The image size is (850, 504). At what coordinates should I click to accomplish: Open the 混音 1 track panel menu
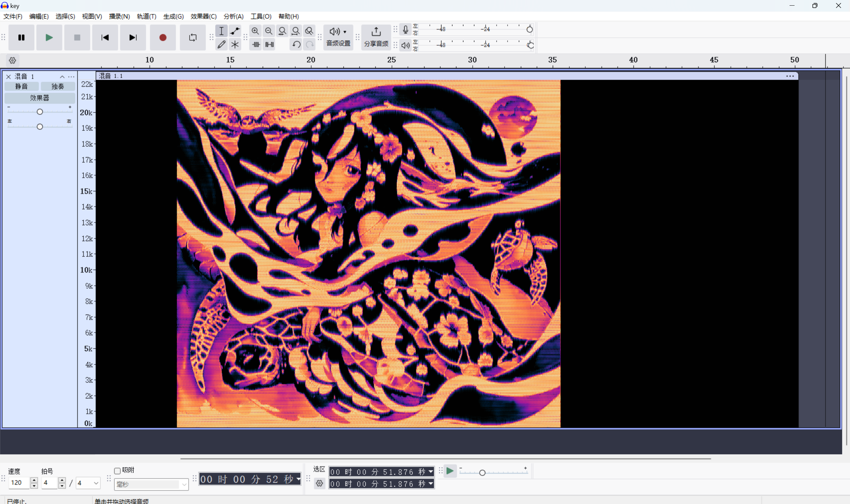[x=71, y=77]
